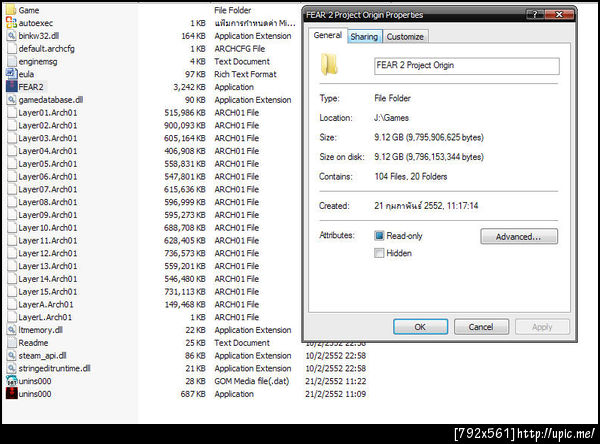Click the 21/2/2552 11:22 date cell
The height and width of the screenshot is (444, 600).
pos(336,381)
